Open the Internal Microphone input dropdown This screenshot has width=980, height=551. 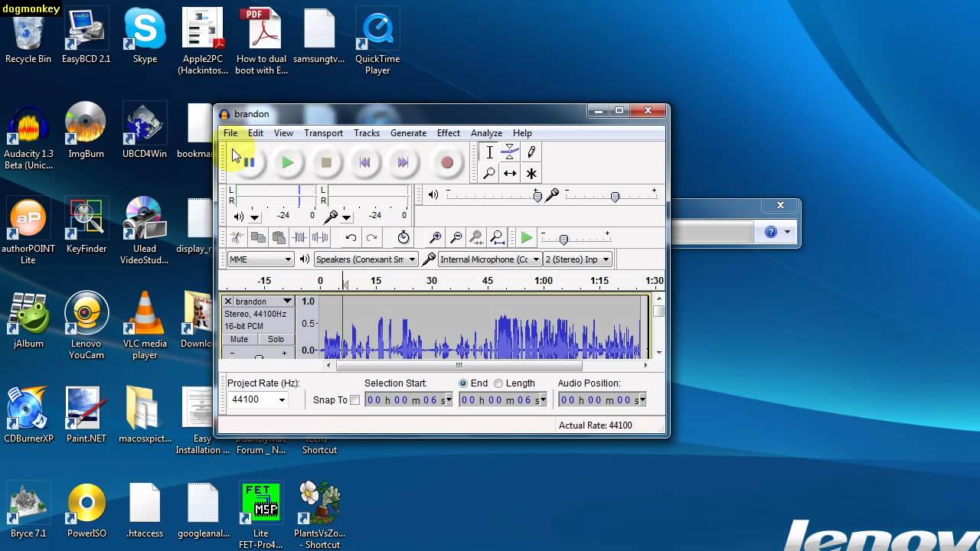490,259
